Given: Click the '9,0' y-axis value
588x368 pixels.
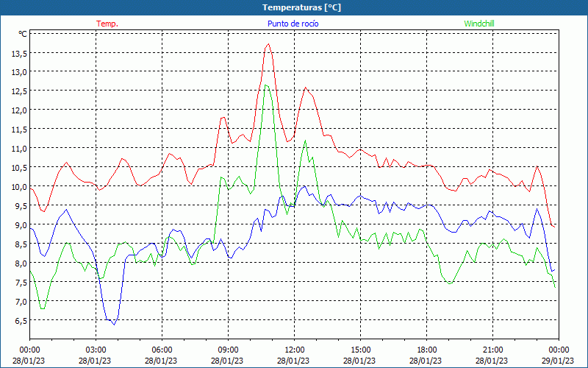Looking at the screenshot, I should pyautogui.click(x=21, y=225).
